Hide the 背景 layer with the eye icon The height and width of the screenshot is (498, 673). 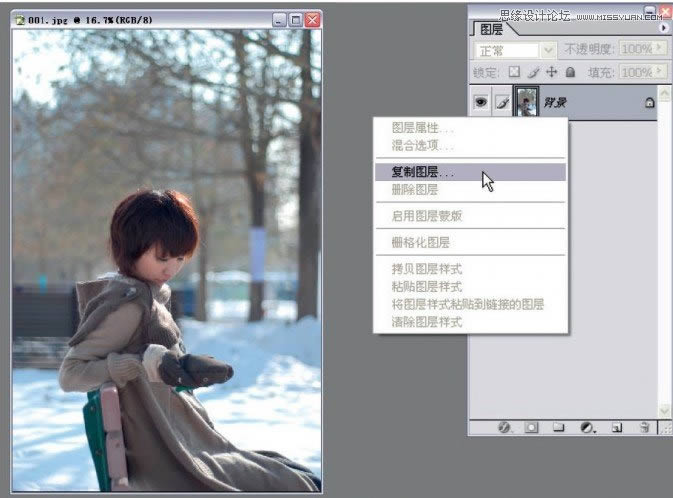tap(481, 102)
